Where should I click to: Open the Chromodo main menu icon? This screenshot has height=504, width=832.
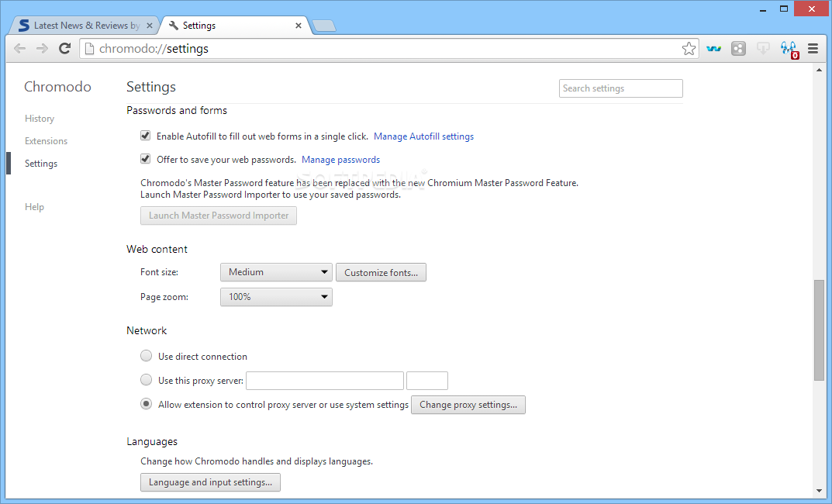(x=813, y=49)
